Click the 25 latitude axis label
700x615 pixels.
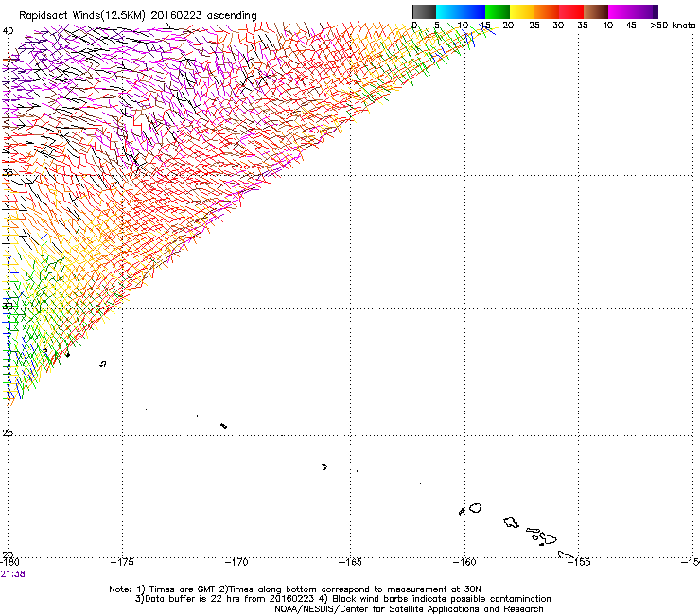[8, 433]
